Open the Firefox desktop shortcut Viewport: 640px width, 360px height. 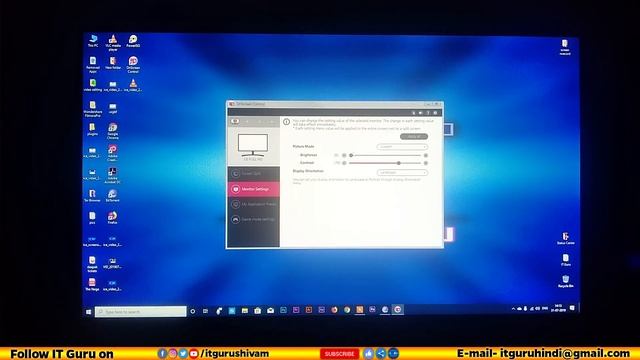click(113, 218)
